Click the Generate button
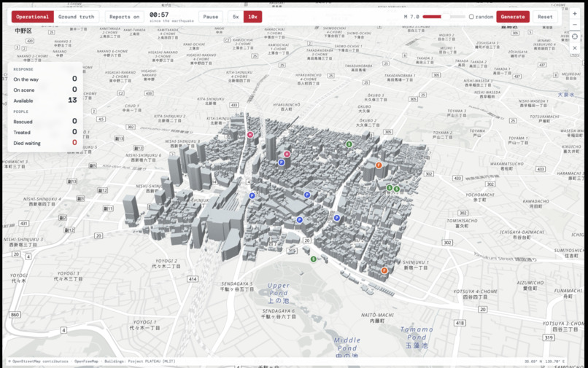Viewport: 588px width, 368px height. coord(513,17)
